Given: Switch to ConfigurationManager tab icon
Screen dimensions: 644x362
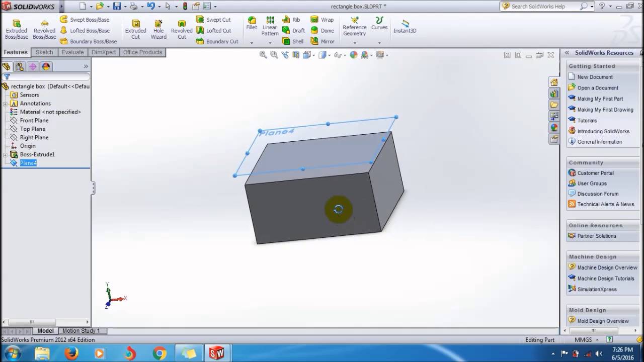Looking at the screenshot, I should [x=33, y=66].
